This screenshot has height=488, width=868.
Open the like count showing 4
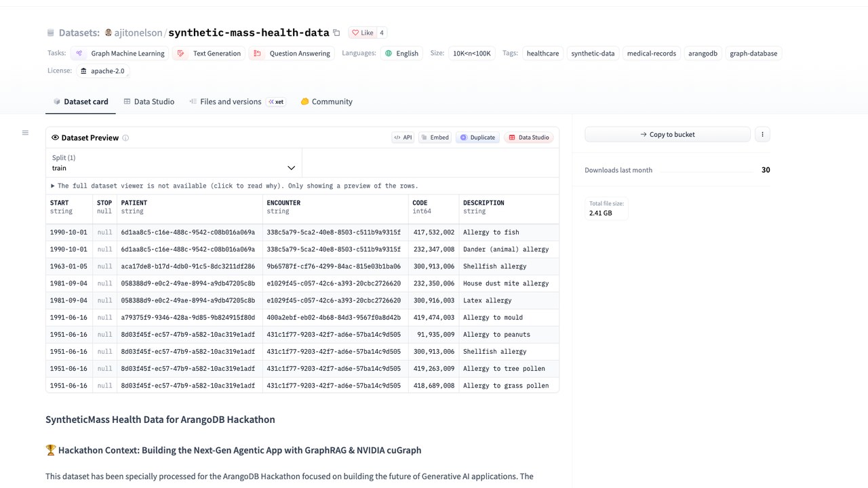coord(382,33)
